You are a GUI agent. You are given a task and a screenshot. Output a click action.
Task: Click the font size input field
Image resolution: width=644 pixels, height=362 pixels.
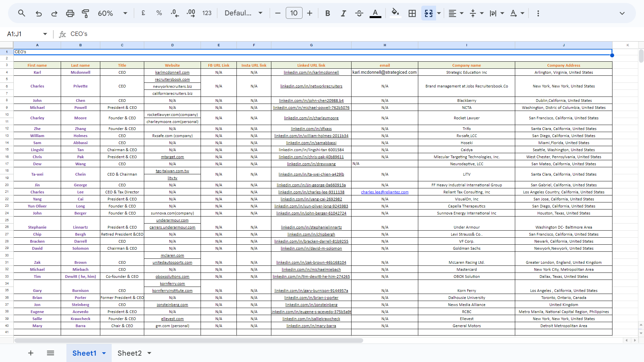pyautogui.click(x=294, y=13)
